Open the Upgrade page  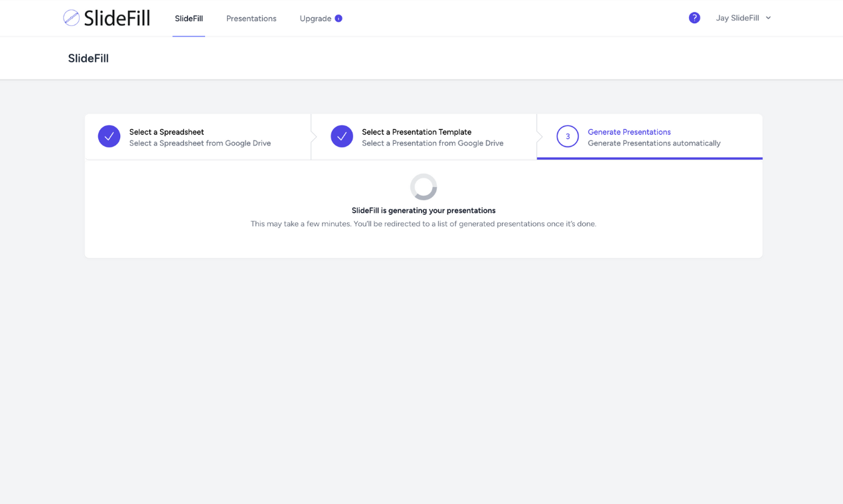(x=315, y=19)
